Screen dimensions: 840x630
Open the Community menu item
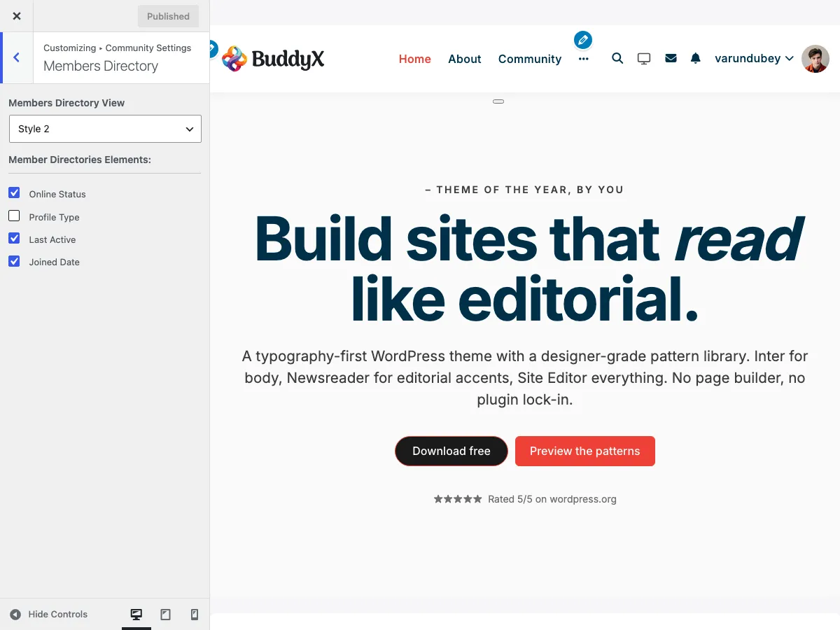530,59
